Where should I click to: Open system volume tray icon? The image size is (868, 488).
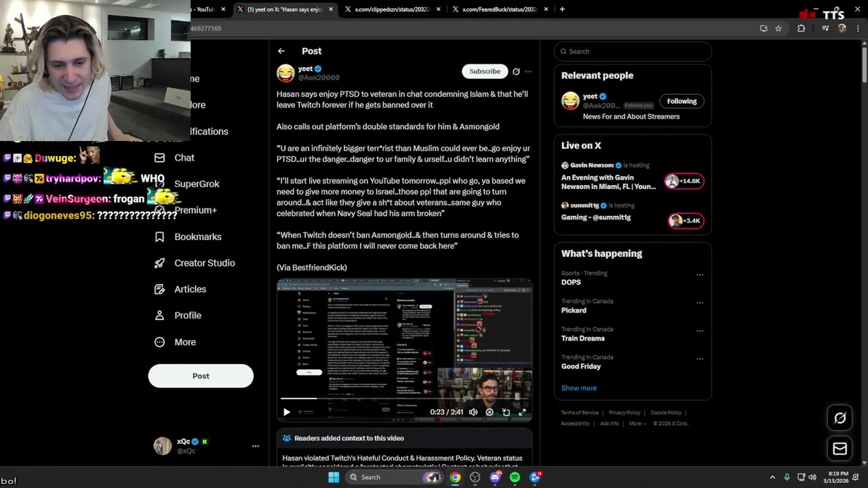tap(814, 477)
